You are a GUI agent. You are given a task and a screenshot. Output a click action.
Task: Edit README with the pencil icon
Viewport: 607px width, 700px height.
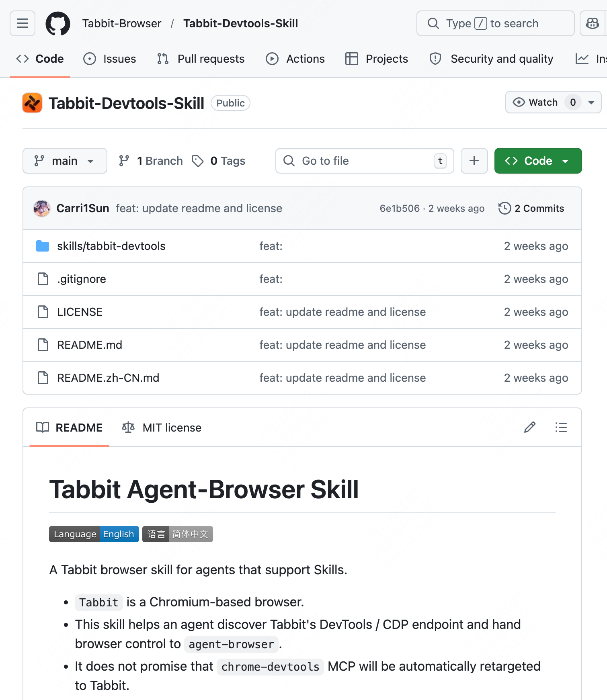[530, 427]
